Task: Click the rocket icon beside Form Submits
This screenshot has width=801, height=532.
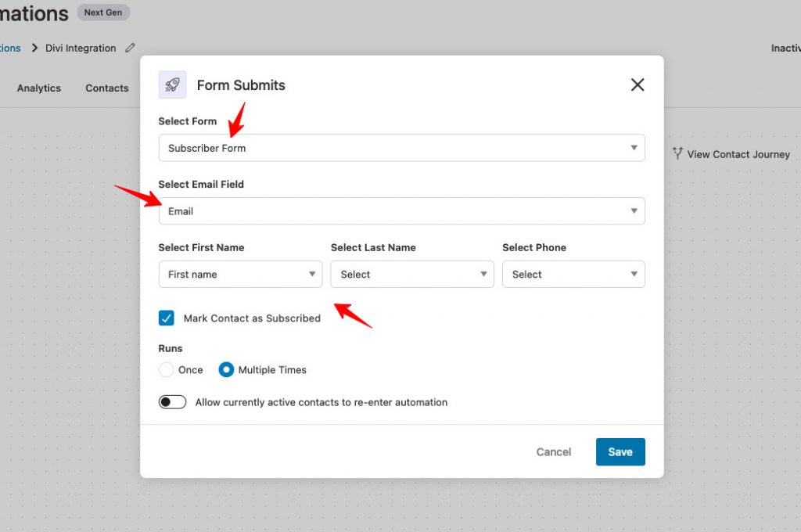Action: tap(172, 84)
